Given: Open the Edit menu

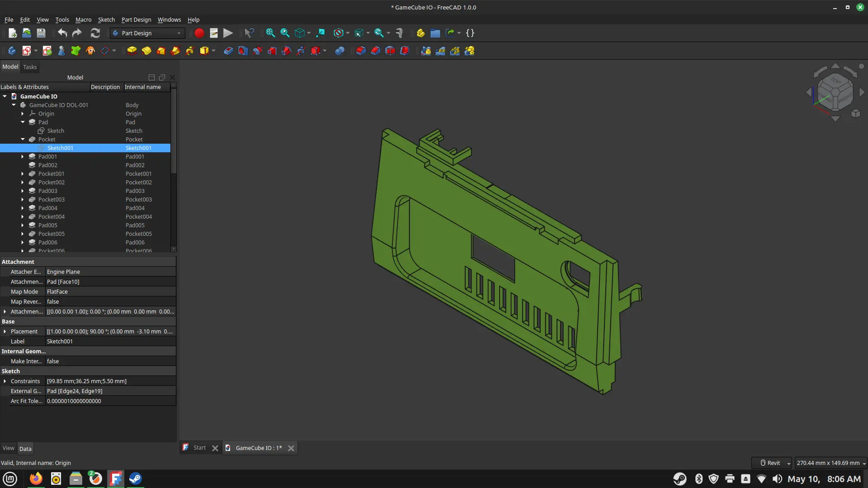Looking at the screenshot, I should coord(25,19).
